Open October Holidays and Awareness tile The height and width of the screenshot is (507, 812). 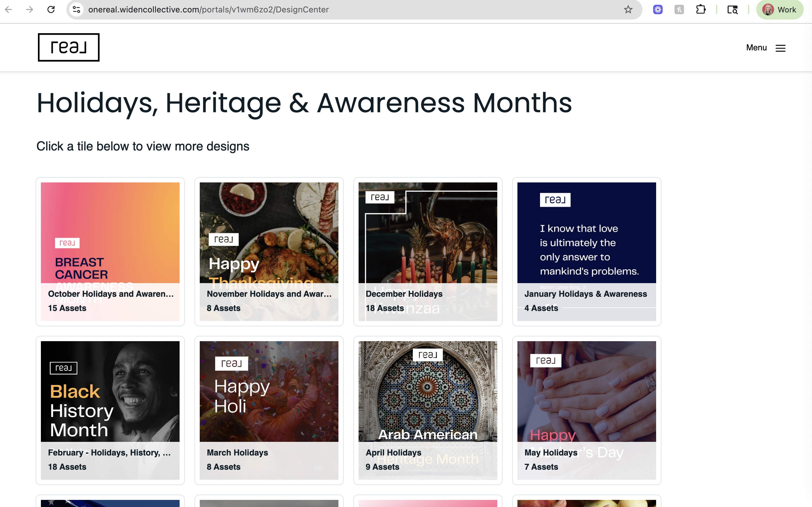click(110, 251)
